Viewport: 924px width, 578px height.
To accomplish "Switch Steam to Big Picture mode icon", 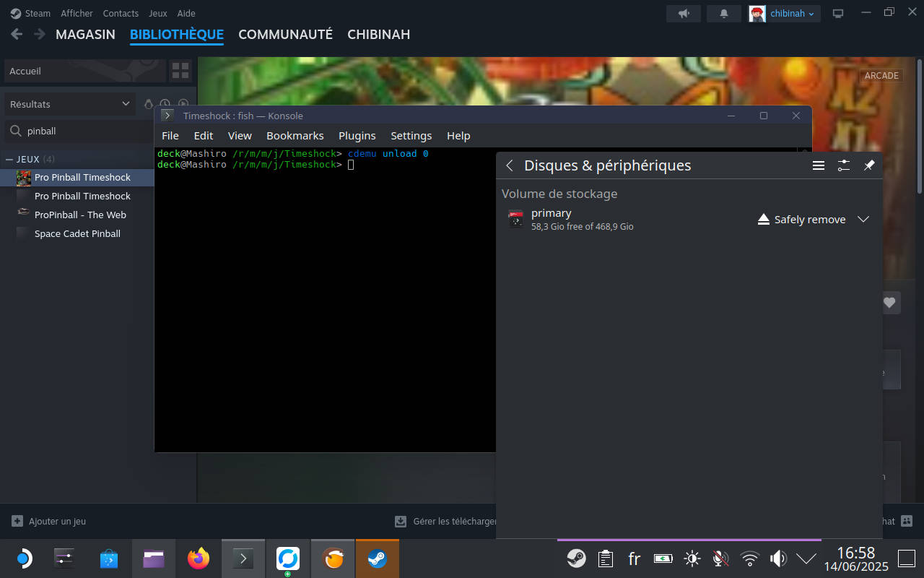I will [x=838, y=13].
